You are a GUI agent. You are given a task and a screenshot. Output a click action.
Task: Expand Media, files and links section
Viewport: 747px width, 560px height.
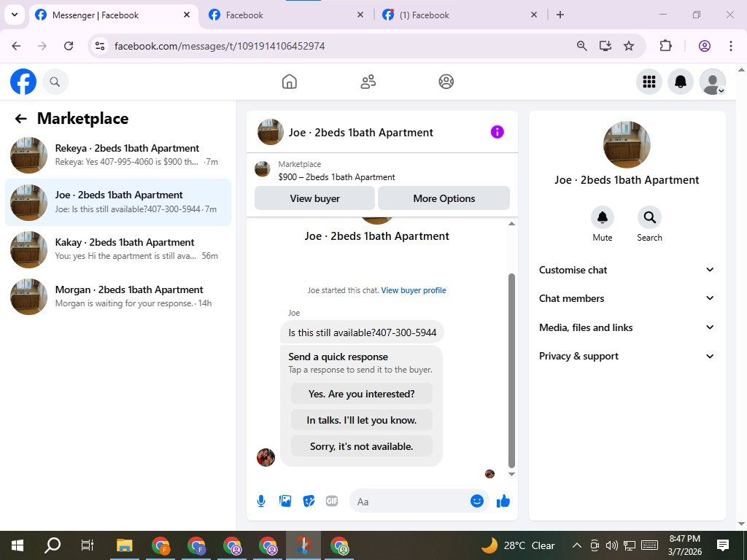[x=627, y=327]
